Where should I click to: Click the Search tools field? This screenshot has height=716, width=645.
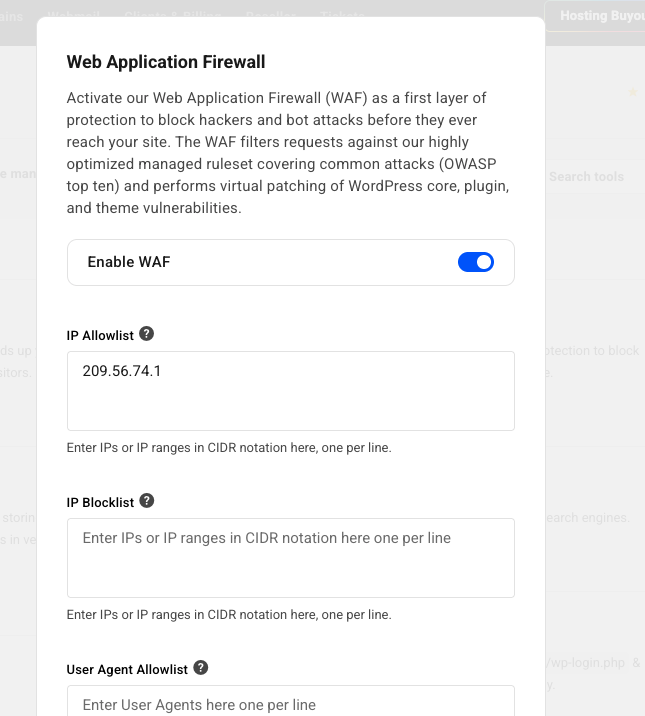[586, 177]
